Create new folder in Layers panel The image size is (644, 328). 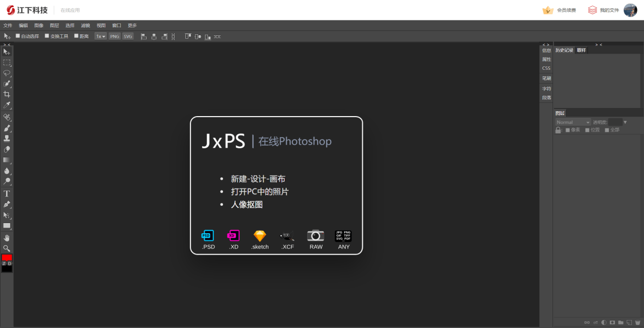[x=621, y=322]
